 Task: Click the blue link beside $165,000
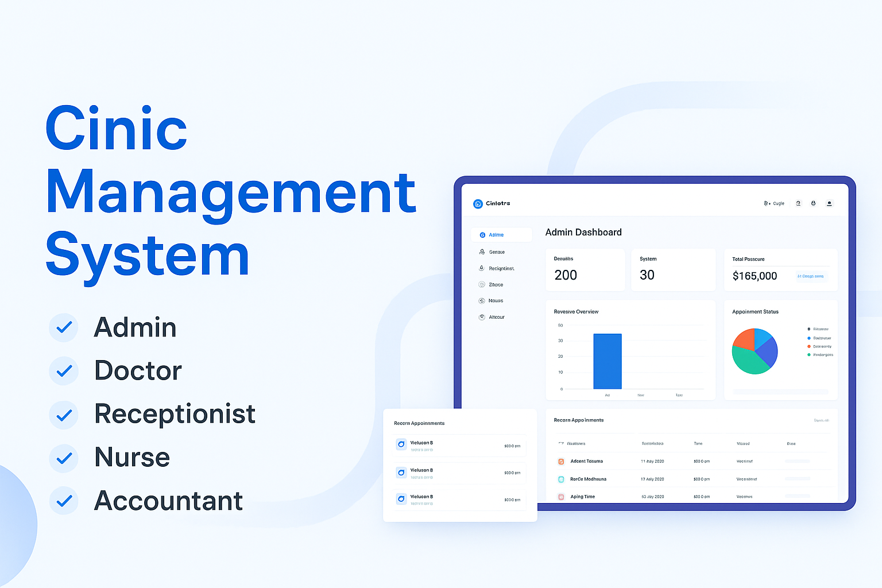pos(810,276)
